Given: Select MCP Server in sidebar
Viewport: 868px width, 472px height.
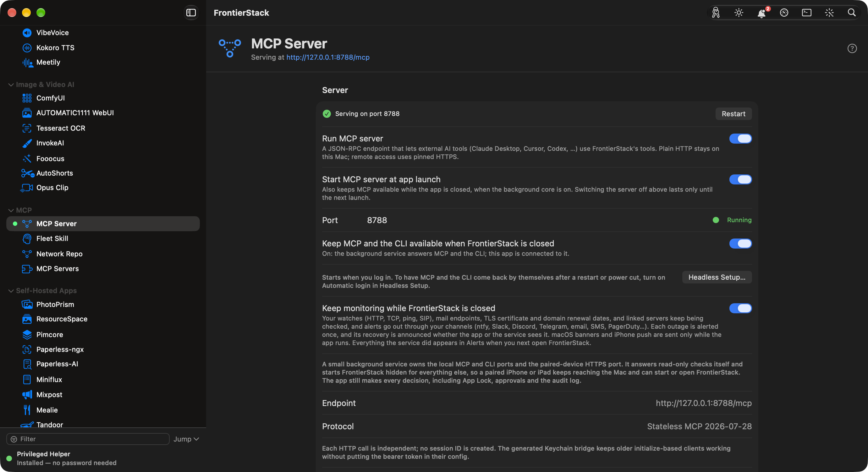Looking at the screenshot, I should pos(103,224).
